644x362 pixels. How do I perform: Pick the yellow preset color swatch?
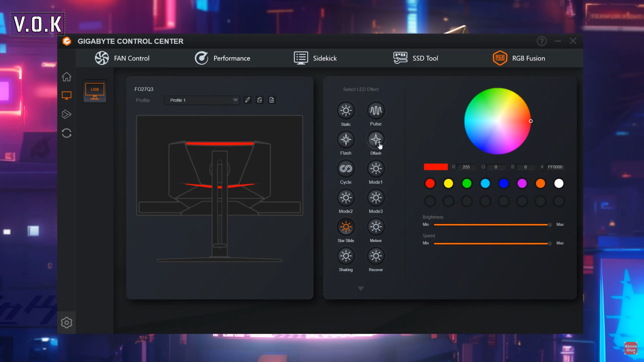pyautogui.click(x=448, y=184)
